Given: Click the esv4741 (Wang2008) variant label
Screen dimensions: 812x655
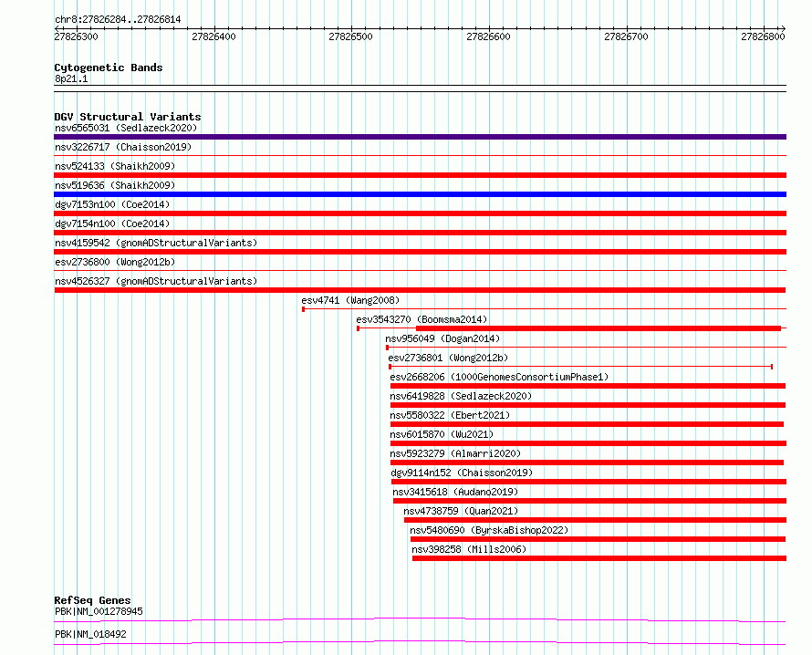Looking at the screenshot, I should [350, 300].
